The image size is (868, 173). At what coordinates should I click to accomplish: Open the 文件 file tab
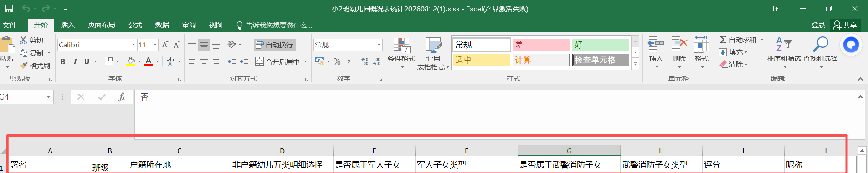pos(10,25)
